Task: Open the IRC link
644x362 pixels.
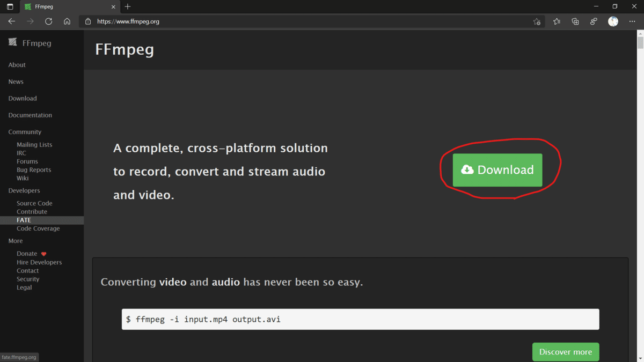Action: point(21,153)
